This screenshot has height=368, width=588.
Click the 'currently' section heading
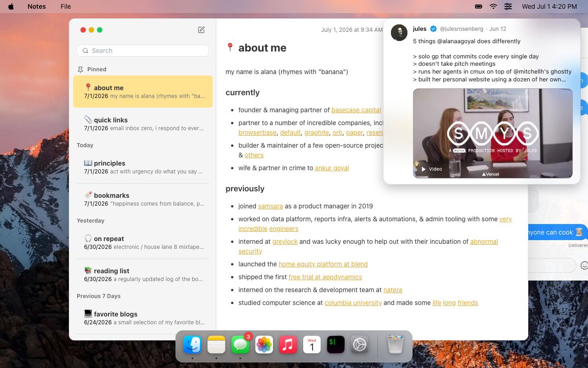pos(243,92)
